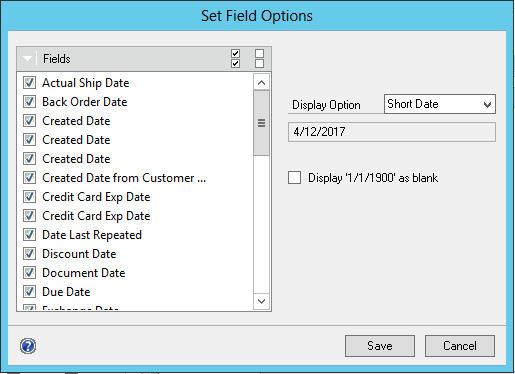515x374 pixels.
Task: Click the uncheck-all fields icon in header
Action: tap(259, 58)
